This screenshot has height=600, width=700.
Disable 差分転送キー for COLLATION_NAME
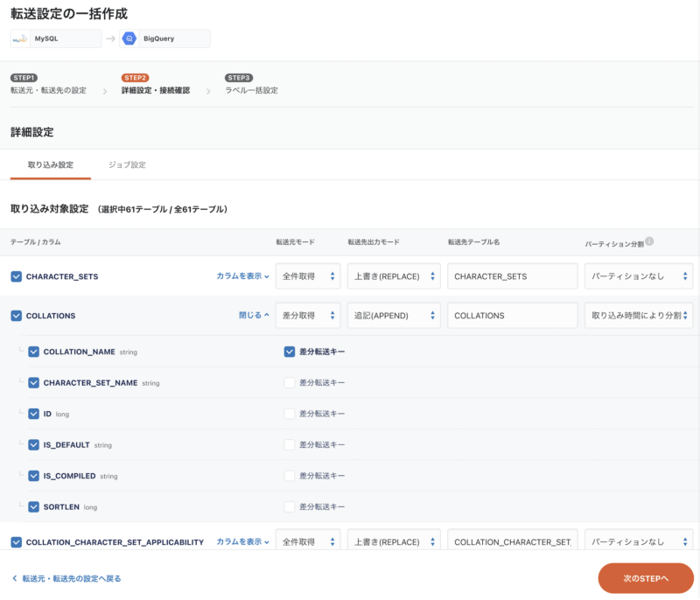(x=290, y=352)
